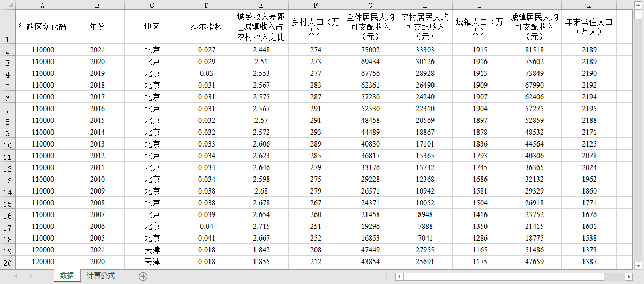Select column E header
This screenshot has width=644, height=284.
pos(261,5)
